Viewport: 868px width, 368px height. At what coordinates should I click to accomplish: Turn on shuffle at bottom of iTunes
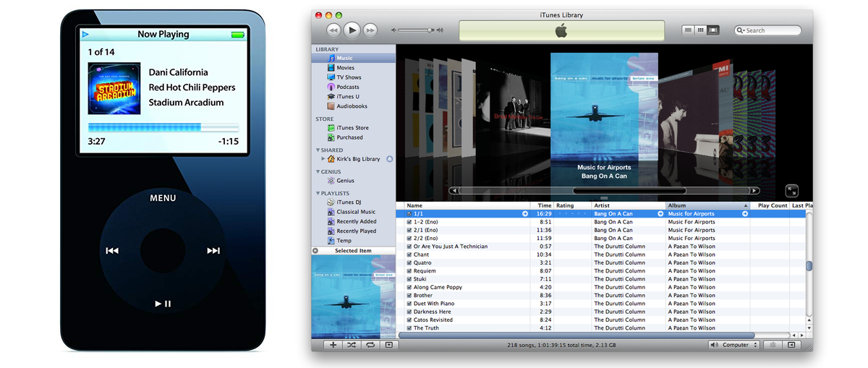point(352,345)
